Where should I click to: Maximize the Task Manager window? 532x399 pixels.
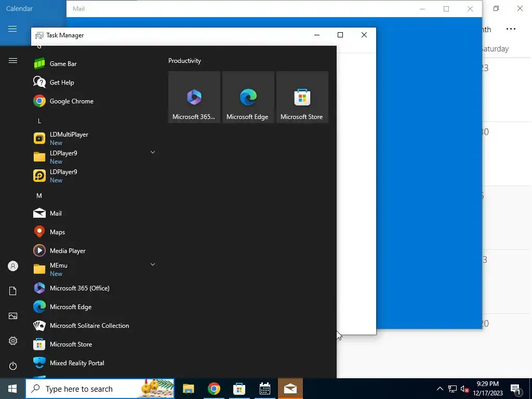[340, 35]
